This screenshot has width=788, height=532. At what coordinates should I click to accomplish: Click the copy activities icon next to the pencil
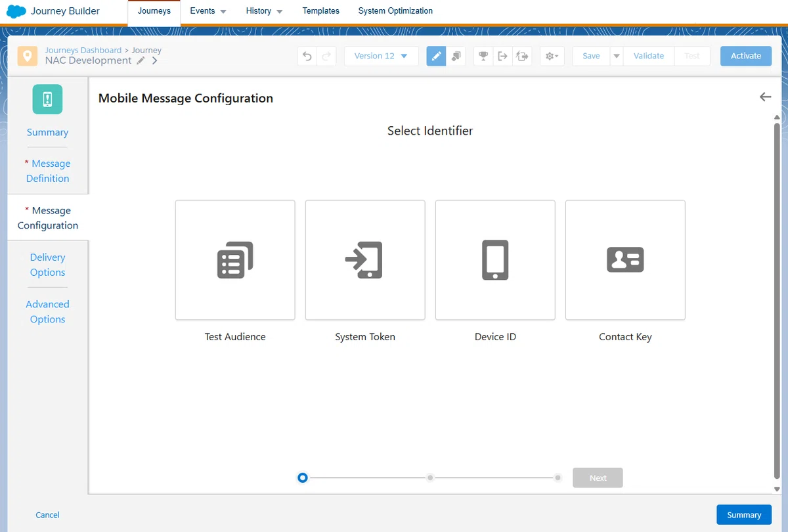[x=456, y=56]
